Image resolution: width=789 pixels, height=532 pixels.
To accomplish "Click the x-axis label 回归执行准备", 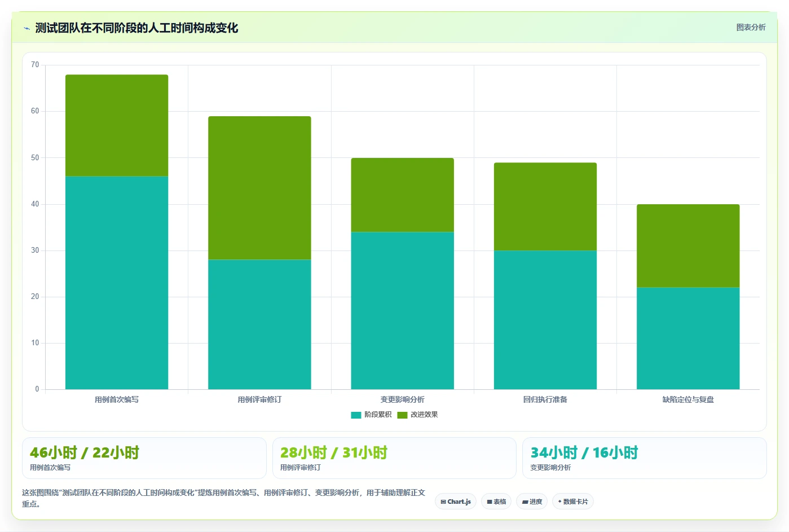I will click(x=545, y=399).
